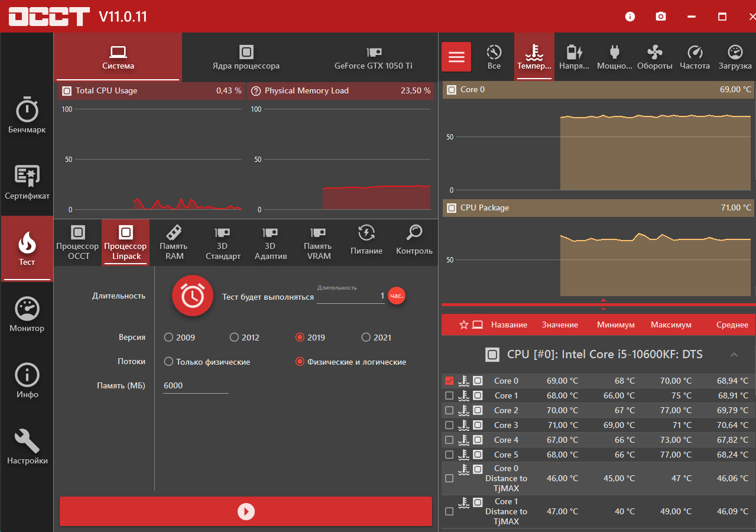756x532 pixels.
Task: Sort by the Среднее column header
Action: 732,325
